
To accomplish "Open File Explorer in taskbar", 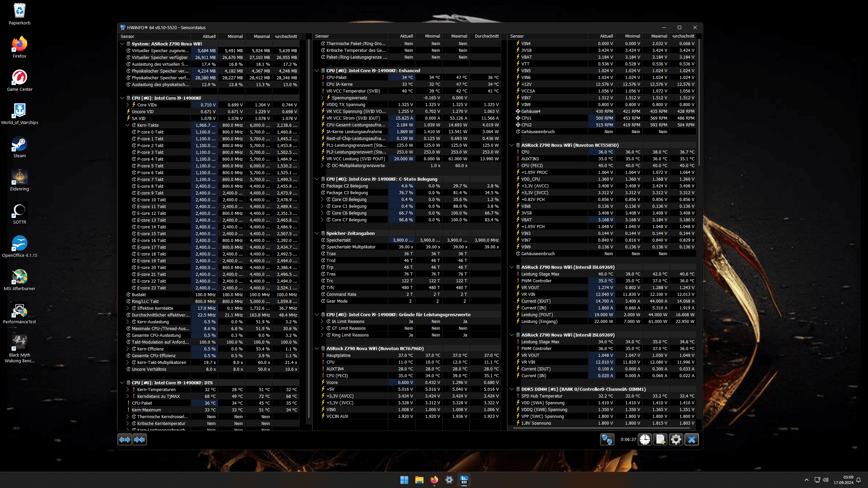I will [419, 480].
